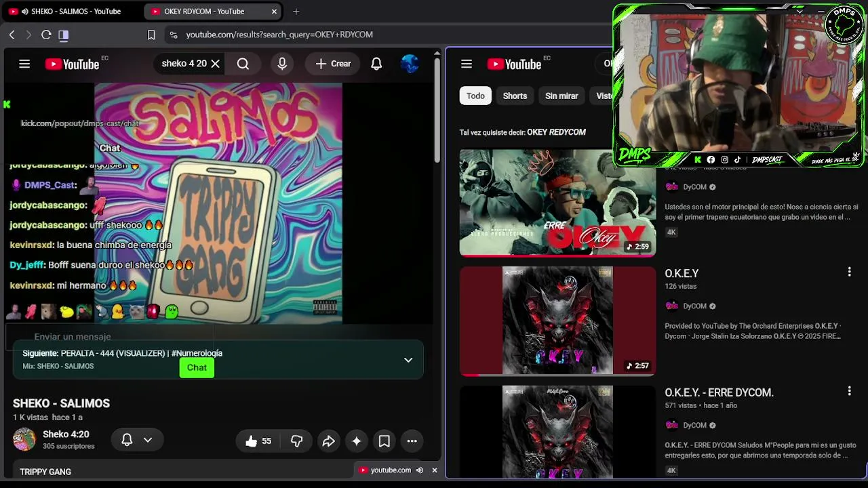
Task: Open DyCOM channel avatar under O.K.E.Y result
Action: click(671, 306)
